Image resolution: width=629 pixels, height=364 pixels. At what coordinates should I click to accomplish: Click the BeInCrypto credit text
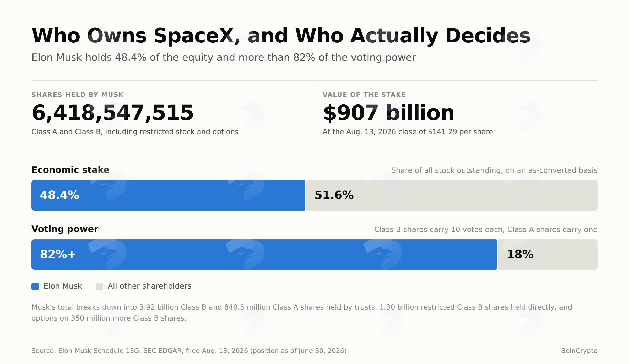(x=579, y=351)
